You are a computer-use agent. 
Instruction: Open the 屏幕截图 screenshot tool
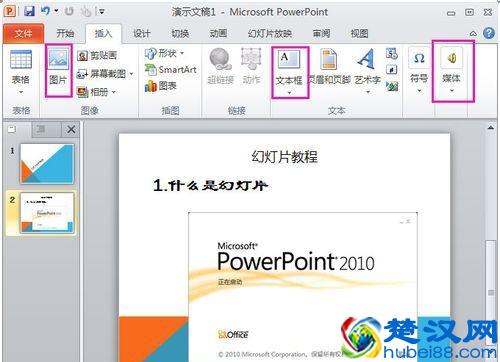tap(101, 74)
